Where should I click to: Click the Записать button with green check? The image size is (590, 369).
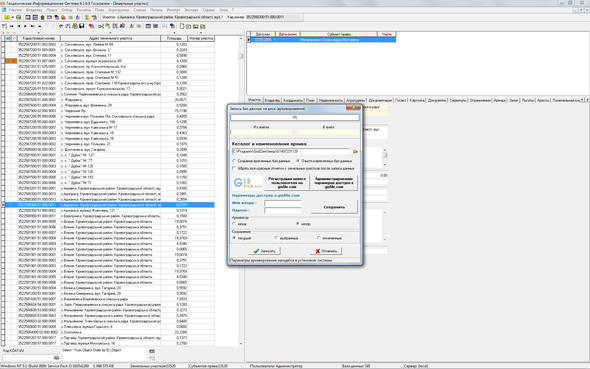point(264,251)
